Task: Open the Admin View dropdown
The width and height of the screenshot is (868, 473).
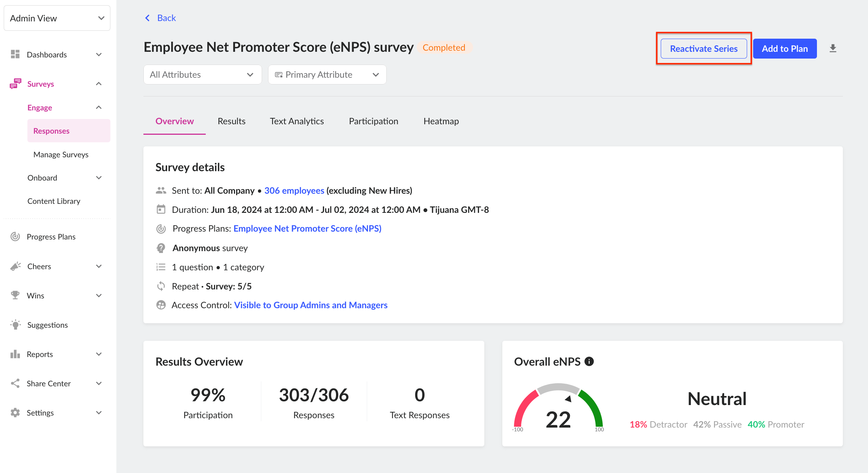Action: pyautogui.click(x=57, y=18)
